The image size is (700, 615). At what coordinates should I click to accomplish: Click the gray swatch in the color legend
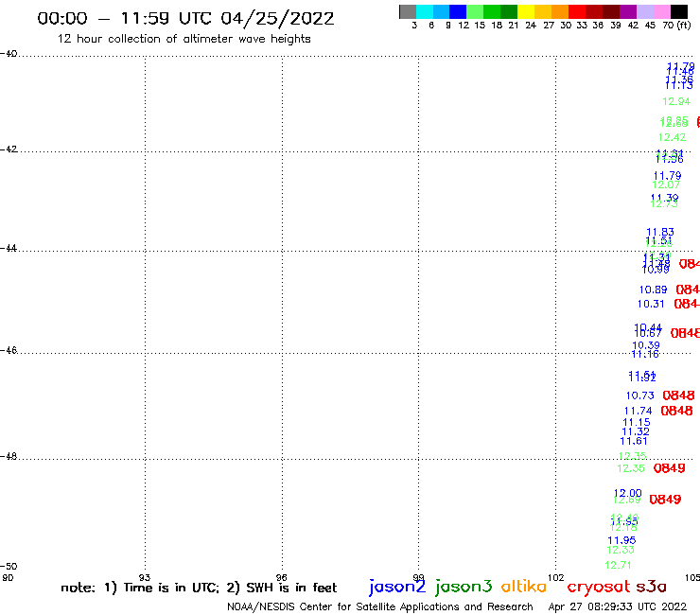point(408,11)
